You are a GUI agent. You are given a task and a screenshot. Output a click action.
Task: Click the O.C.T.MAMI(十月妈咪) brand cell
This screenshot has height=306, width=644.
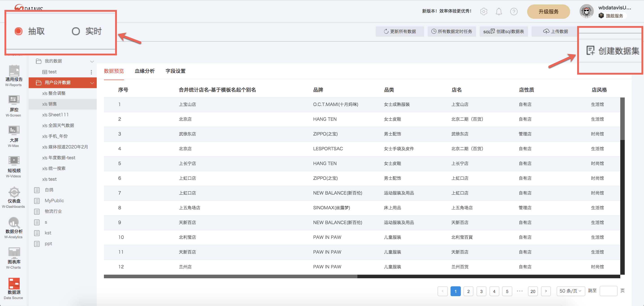pyautogui.click(x=335, y=104)
